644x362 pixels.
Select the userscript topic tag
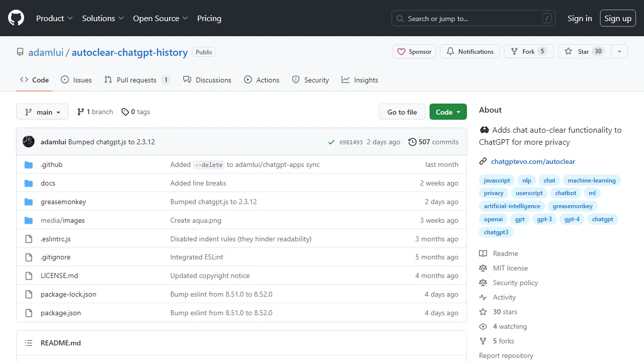[x=529, y=193]
